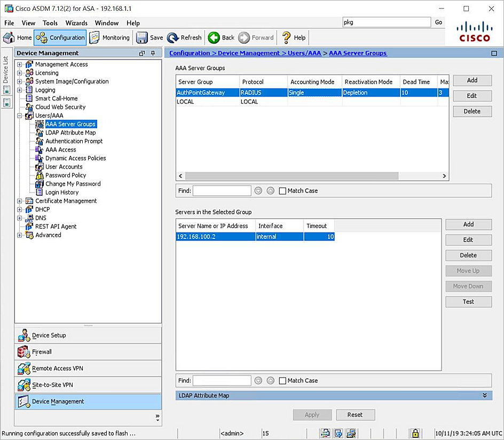Check Match Case below Servers list
504x440 pixels.
[283, 380]
